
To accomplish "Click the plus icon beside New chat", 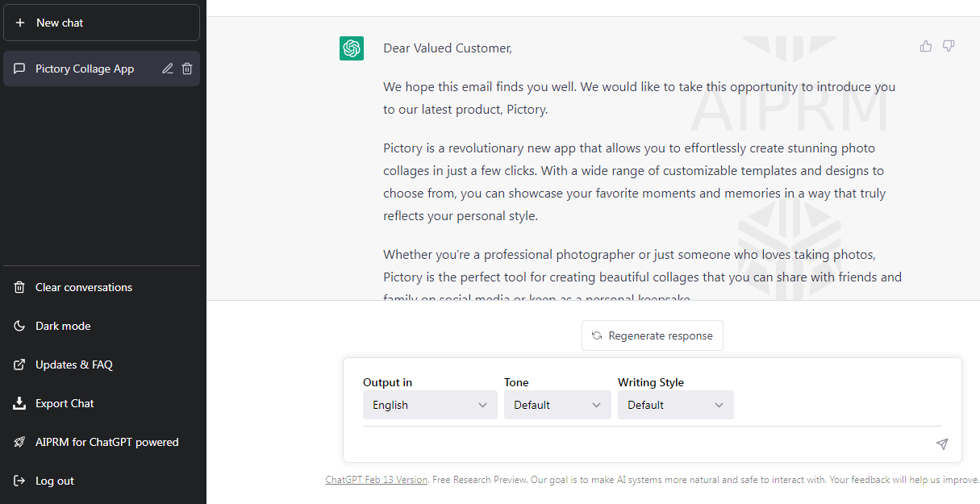I will tap(20, 23).
